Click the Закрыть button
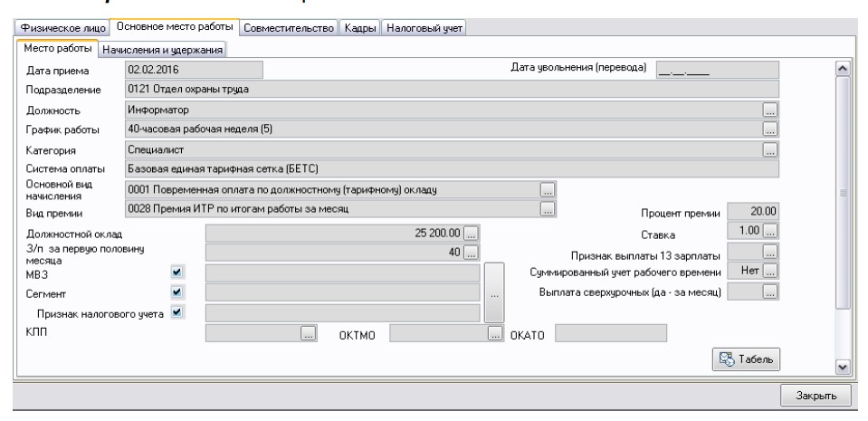The image size is (868, 421). 816,396
